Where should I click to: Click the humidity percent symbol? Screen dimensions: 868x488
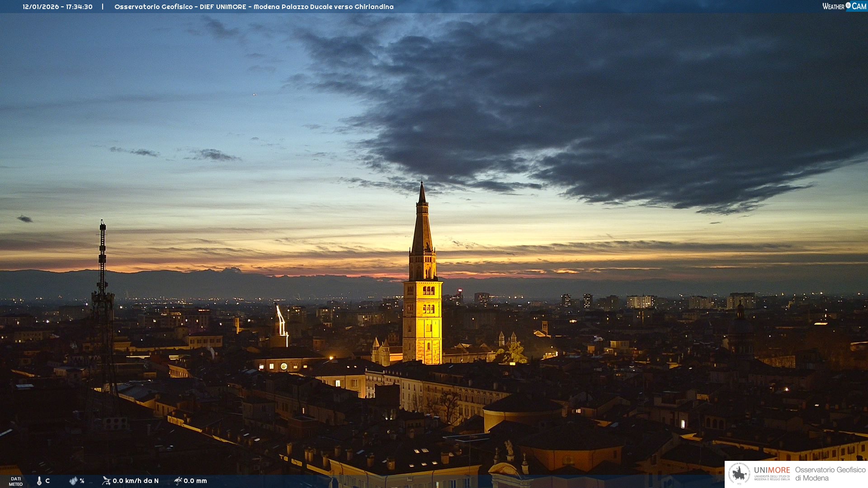pyautogui.click(x=82, y=481)
